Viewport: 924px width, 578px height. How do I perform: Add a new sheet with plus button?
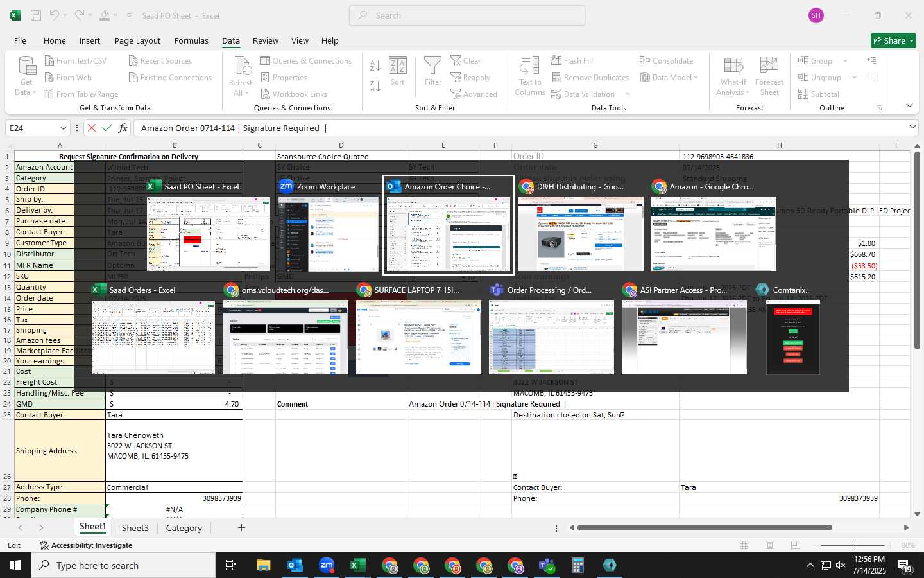tap(241, 528)
